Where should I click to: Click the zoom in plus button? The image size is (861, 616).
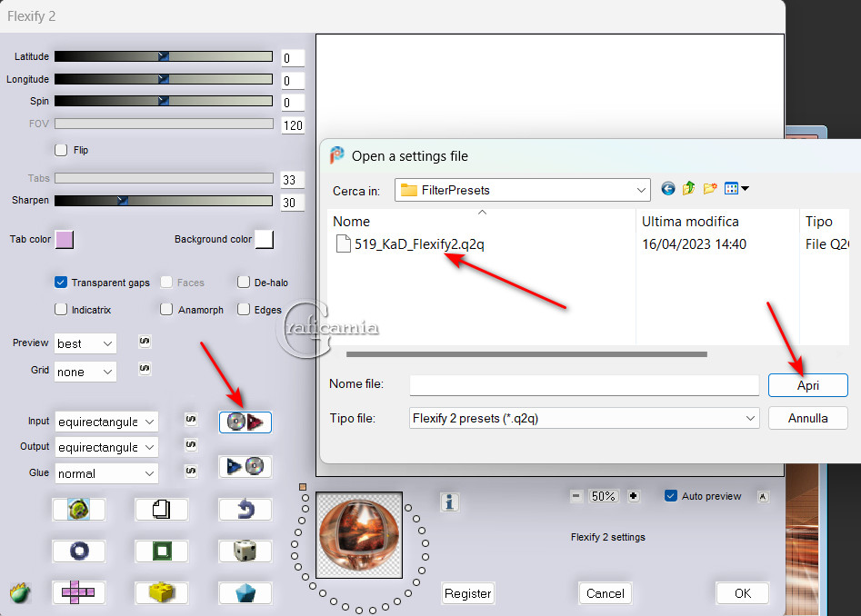pyautogui.click(x=634, y=496)
